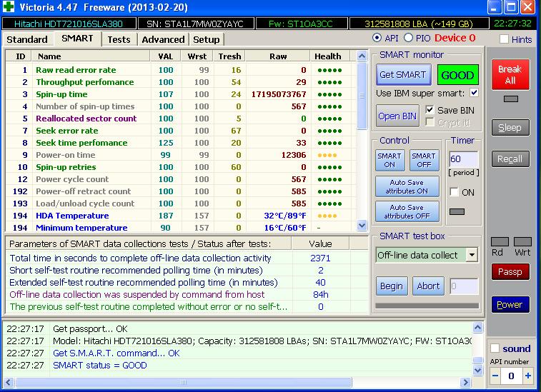Click the red Break All button
This screenshot has width=541, height=392.
(x=510, y=75)
